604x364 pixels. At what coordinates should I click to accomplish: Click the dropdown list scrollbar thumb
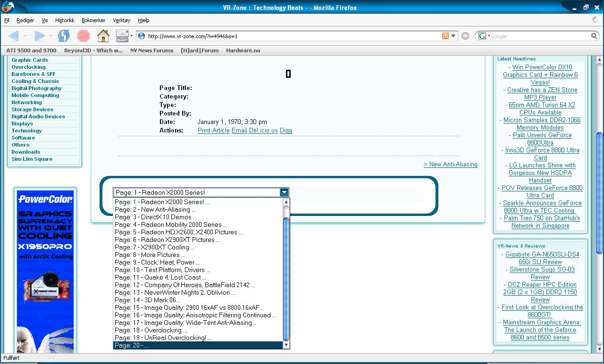286,279
